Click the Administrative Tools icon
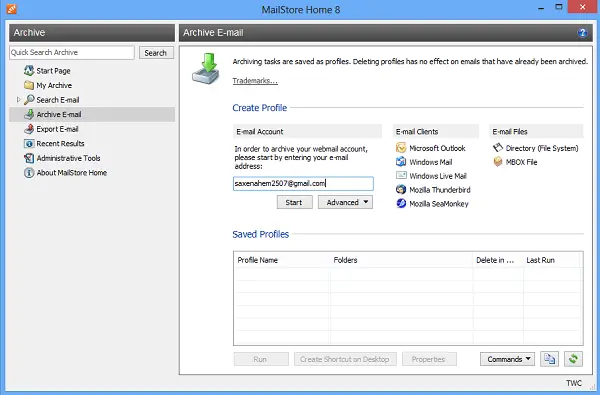Viewport: 600px width, 395px height. [29, 158]
